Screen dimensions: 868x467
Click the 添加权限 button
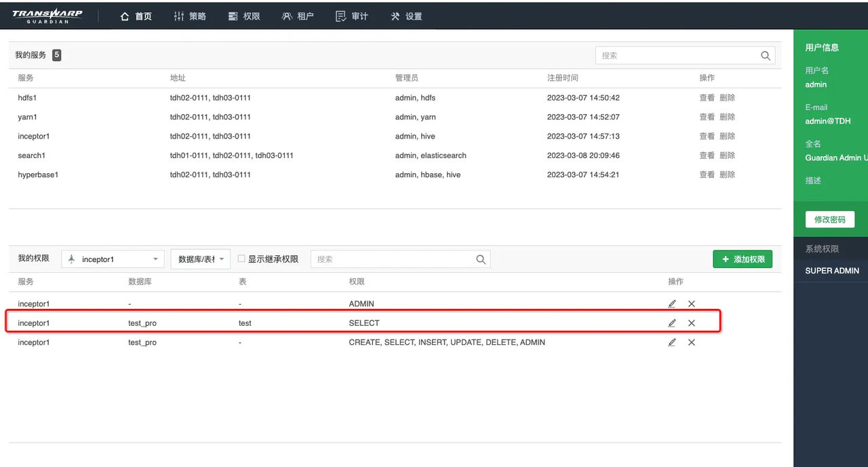click(x=743, y=259)
